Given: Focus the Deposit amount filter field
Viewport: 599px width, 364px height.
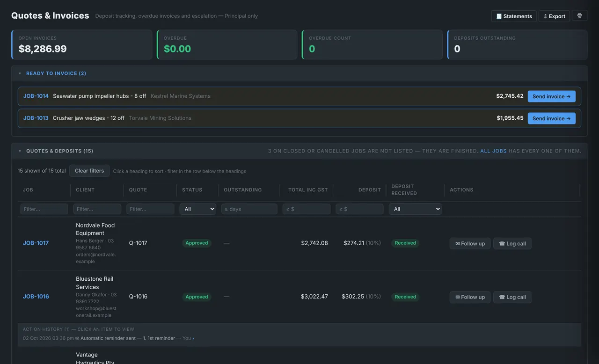Looking at the screenshot, I should pyautogui.click(x=359, y=209).
